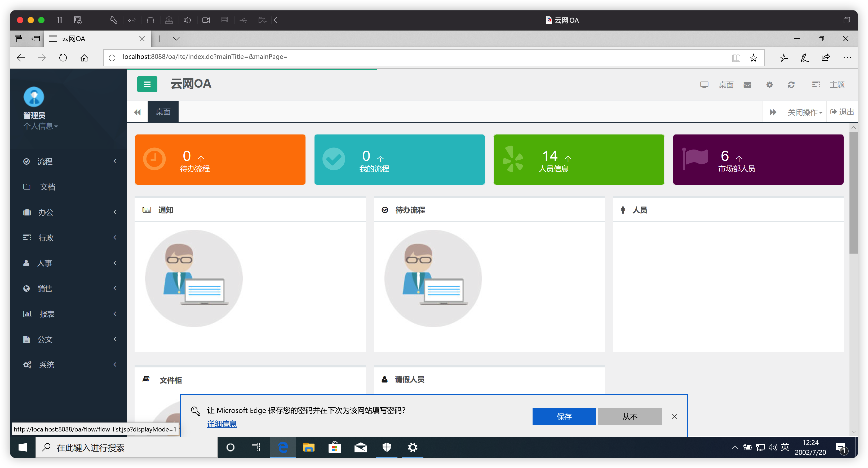Expand 个人信息 dropdown under 管理员

pos(41,126)
